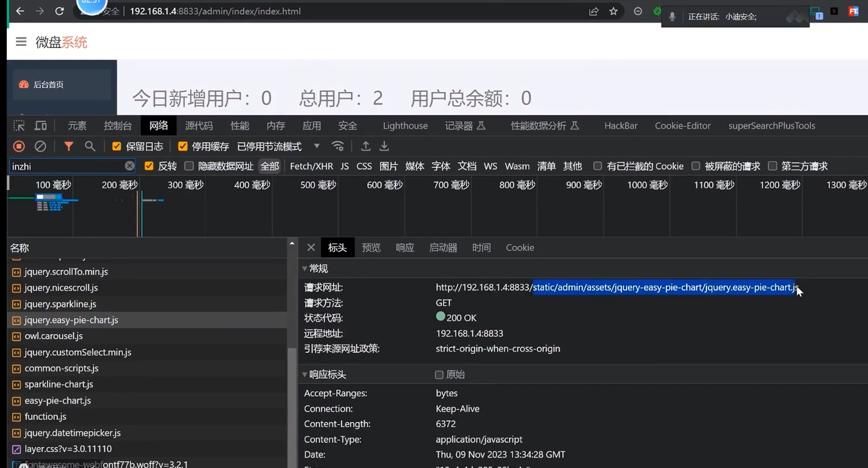Uncheck the 反转 filter checkbox
The width and height of the screenshot is (868, 468).
pos(149,166)
